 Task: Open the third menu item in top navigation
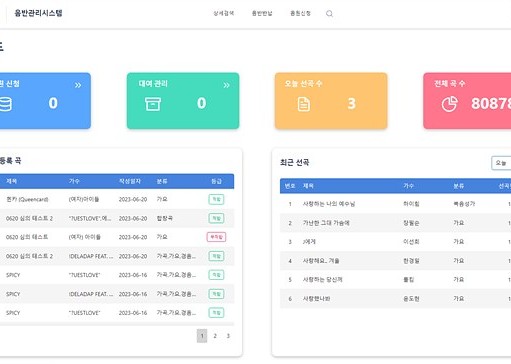tap(300, 13)
